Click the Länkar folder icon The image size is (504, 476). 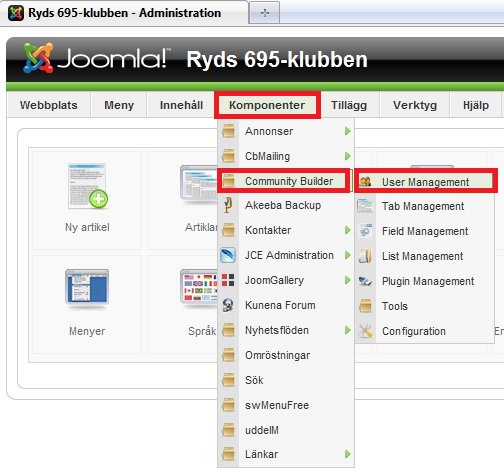point(228,454)
